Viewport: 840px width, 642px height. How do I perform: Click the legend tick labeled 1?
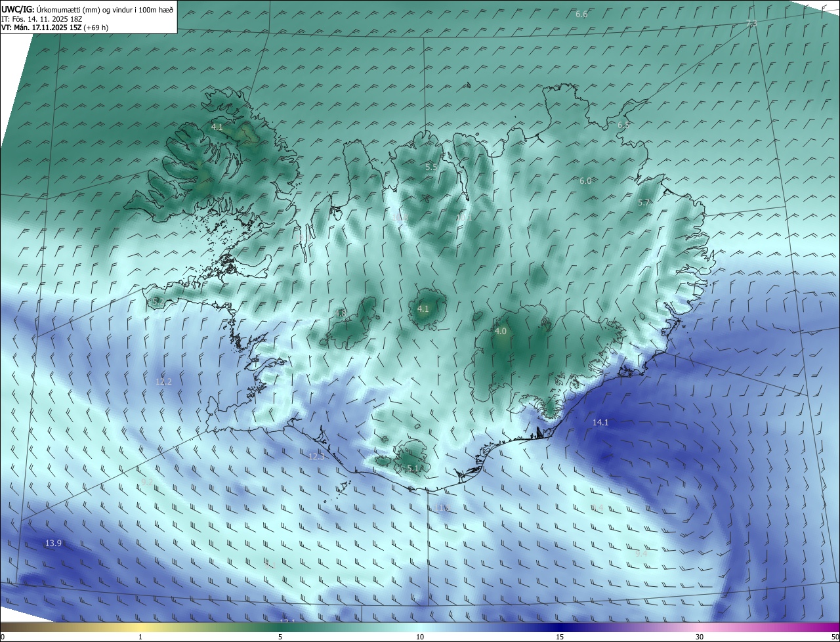pyautogui.click(x=140, y=637)
